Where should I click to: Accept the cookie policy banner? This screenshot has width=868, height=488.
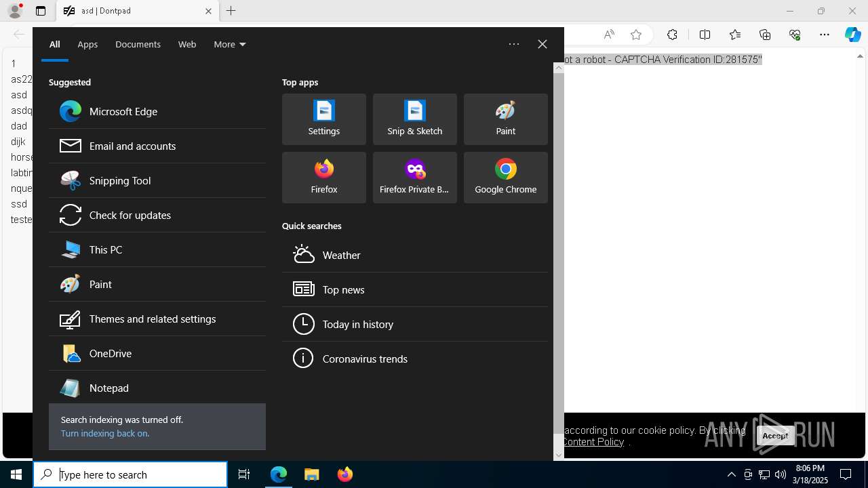click(775, 435)
